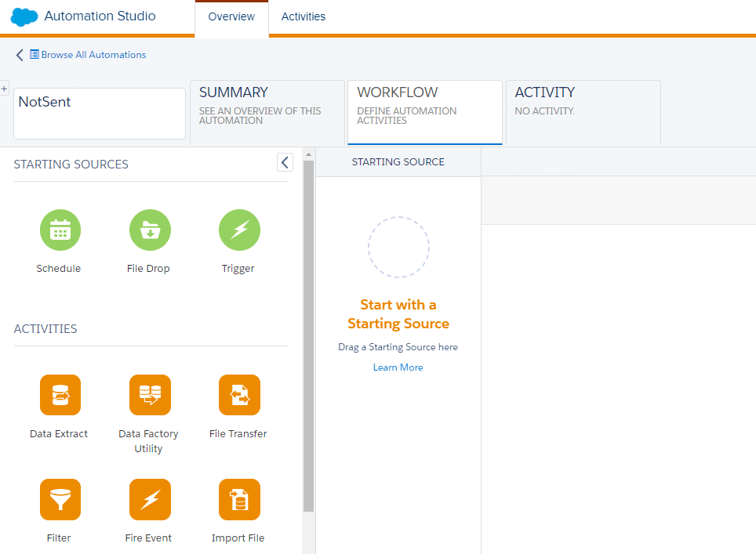Click the vertical scrollbar of the sources panel

308,336
